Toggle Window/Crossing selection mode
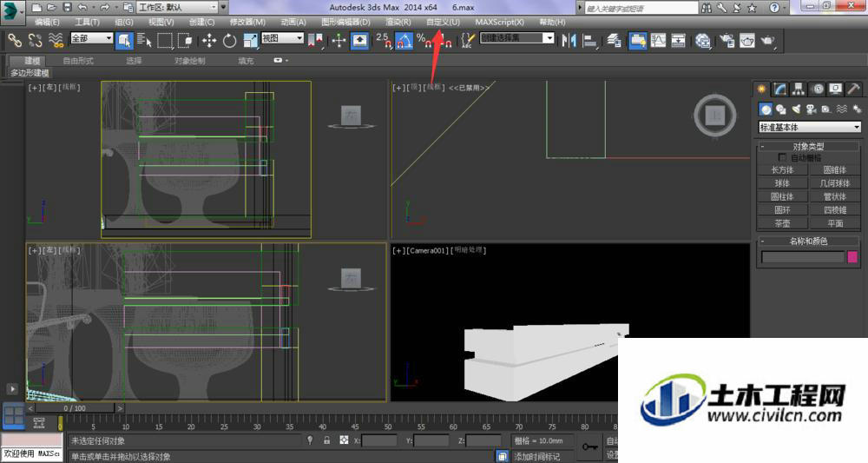The height and width of the screenshot is (463, 868). coord(185,40)
